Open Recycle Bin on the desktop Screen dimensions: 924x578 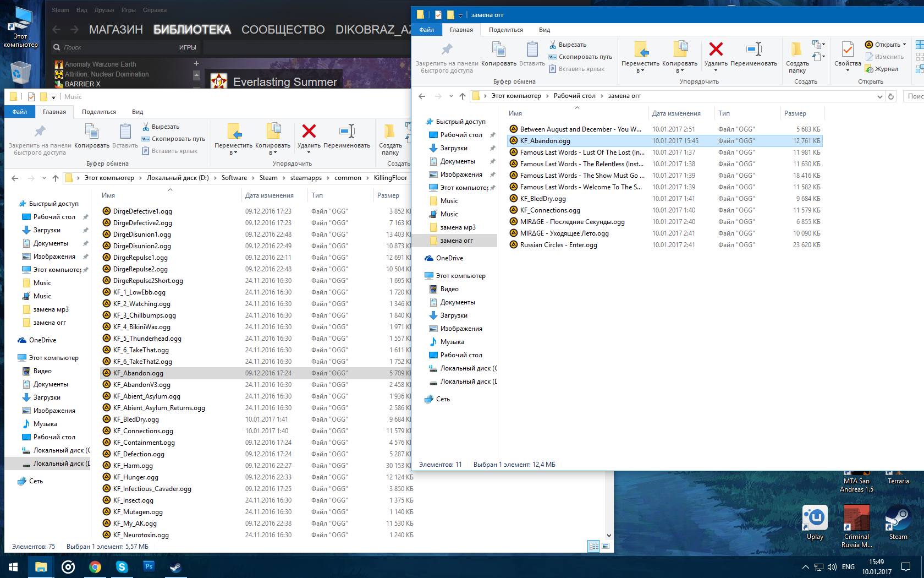(20, 73)
